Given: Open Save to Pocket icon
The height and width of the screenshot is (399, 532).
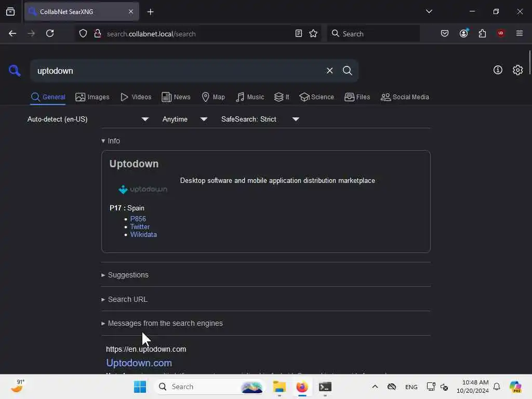Looking at the screenshot, I should tap(445, 33).
